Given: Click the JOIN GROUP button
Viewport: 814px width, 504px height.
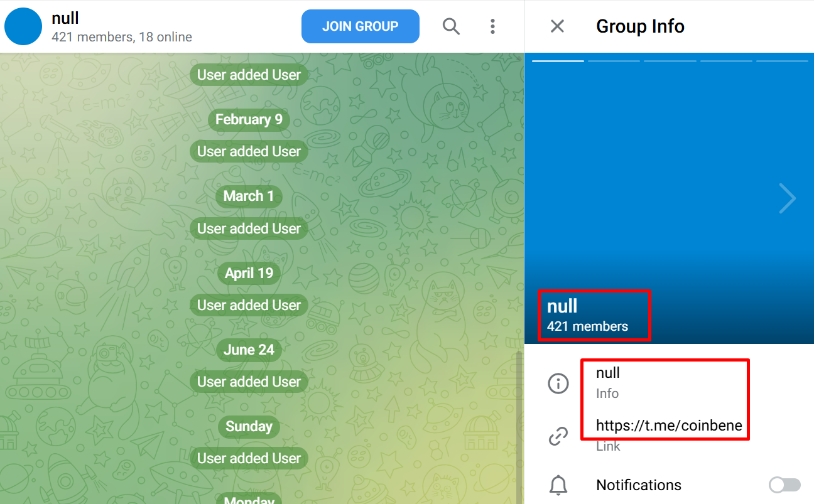Looking at the screenshot, I should coord(361,26).
